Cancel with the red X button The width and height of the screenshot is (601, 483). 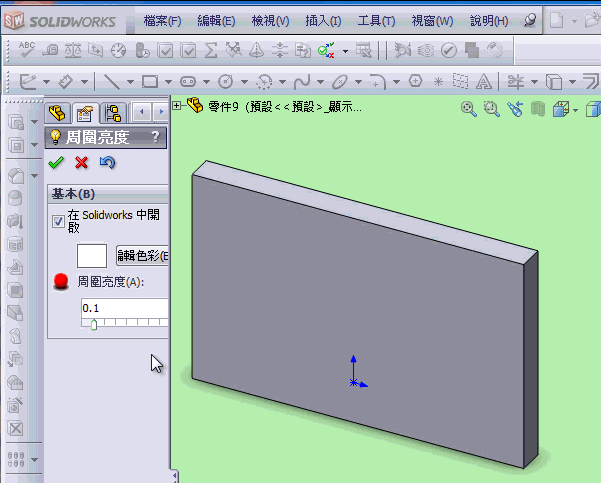point(81,163)
